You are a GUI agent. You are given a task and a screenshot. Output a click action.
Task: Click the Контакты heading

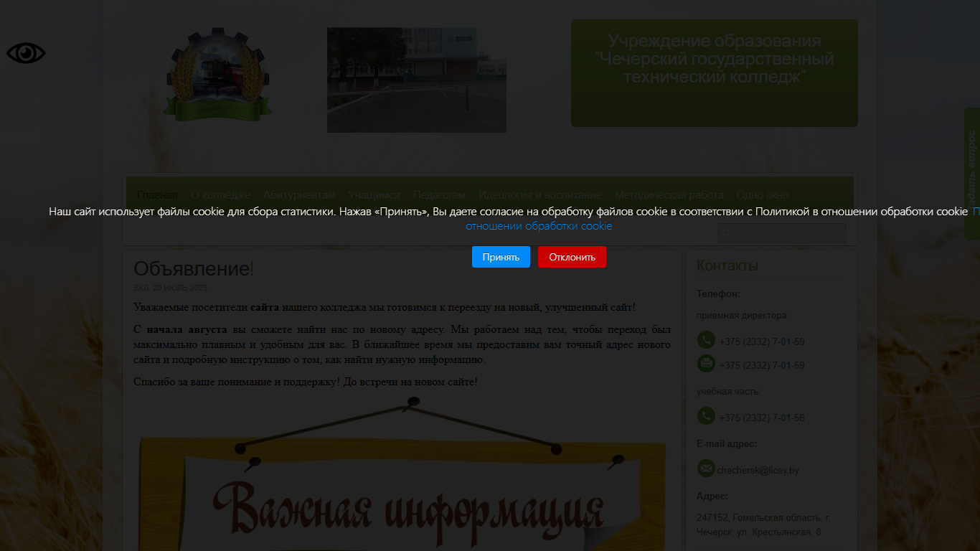click(x=727, y=266)
